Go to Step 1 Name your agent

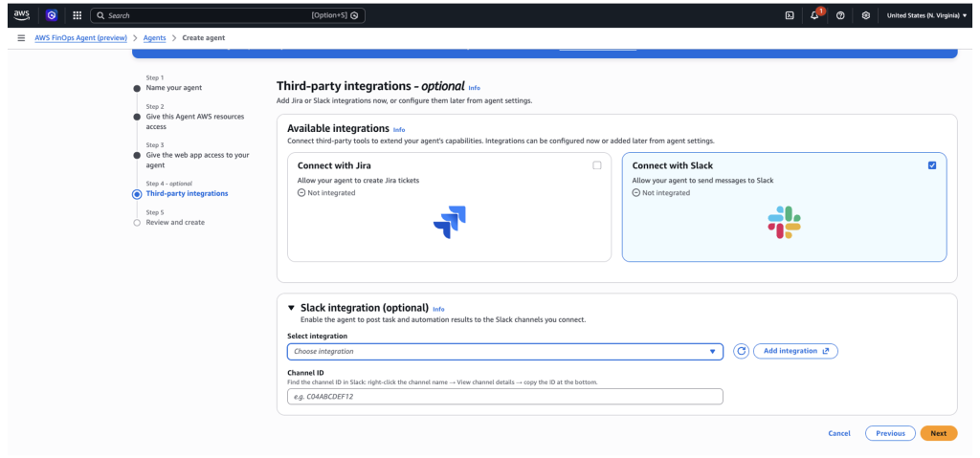point(174,88)
